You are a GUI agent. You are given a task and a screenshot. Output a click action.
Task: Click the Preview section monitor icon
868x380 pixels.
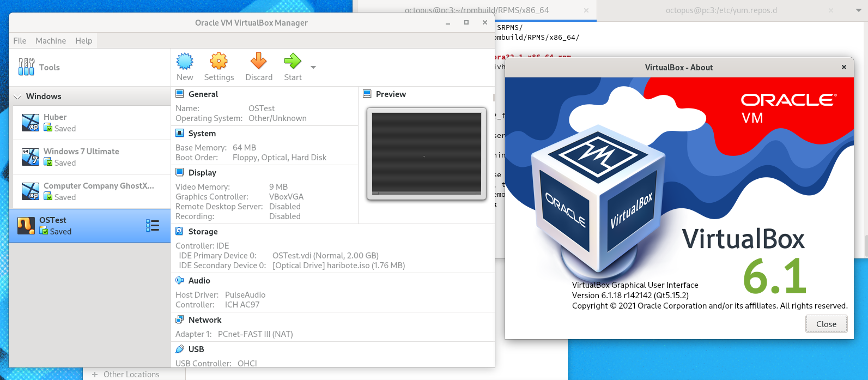367,94
